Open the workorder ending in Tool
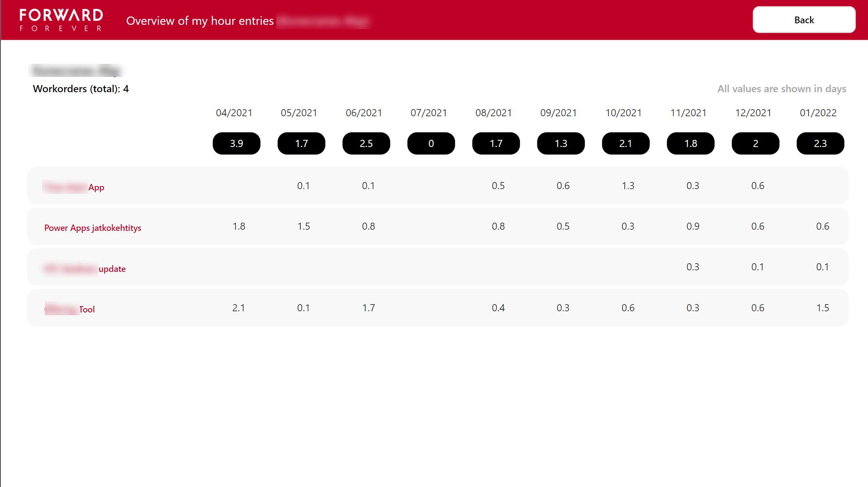 point(70,309)
